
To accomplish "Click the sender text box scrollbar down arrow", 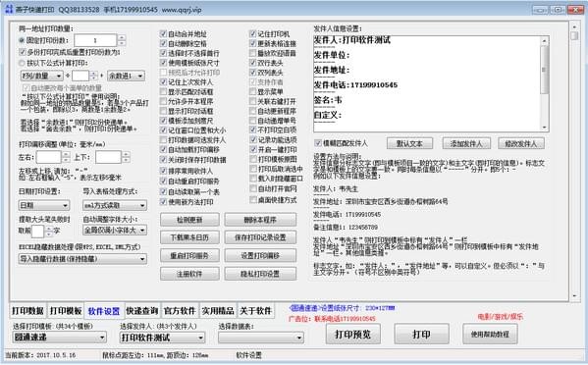I will 545,128.
